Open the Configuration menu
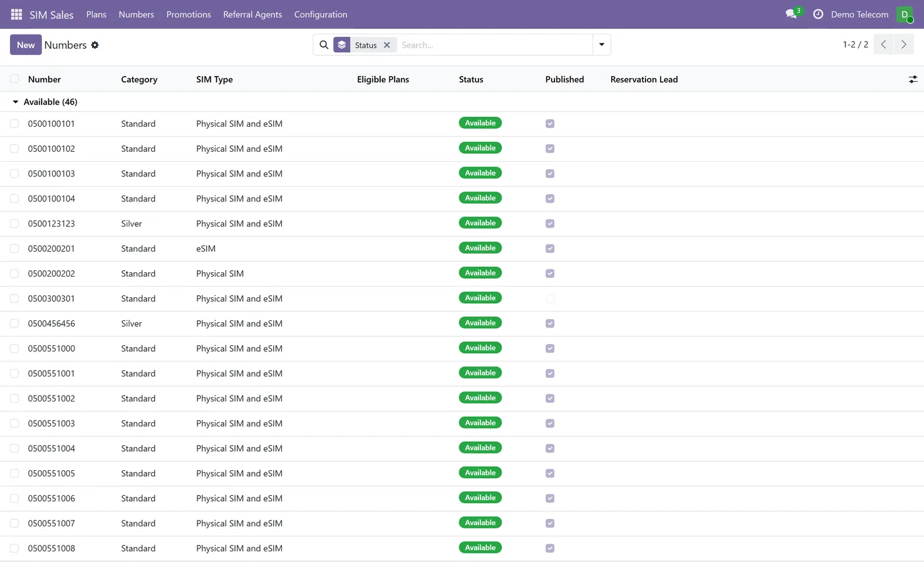924x562 pixels. 321,15
